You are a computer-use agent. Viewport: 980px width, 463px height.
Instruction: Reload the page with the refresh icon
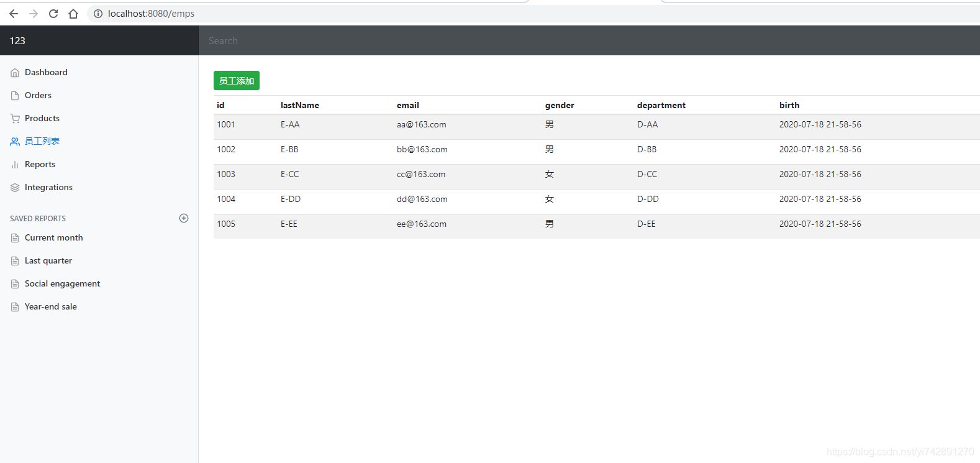(x=53, y=14)
